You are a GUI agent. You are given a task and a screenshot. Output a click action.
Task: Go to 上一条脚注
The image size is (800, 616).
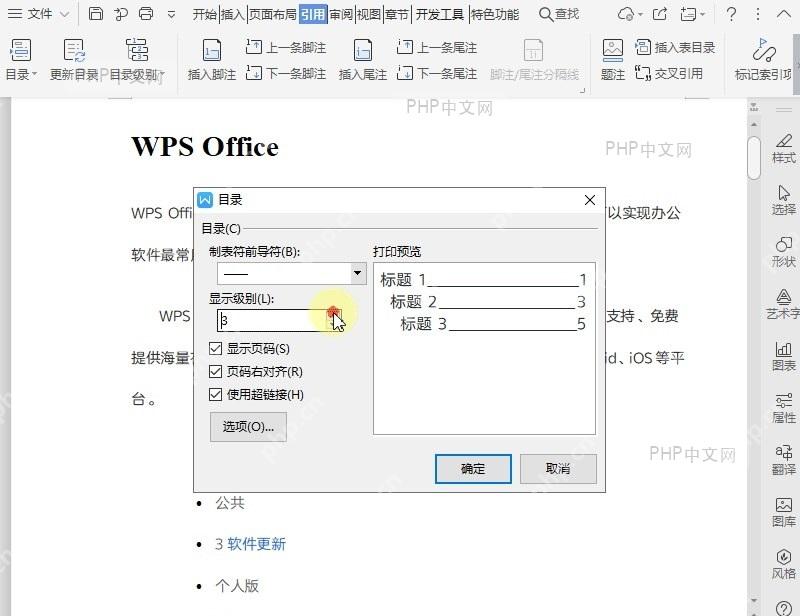point(286,47)
